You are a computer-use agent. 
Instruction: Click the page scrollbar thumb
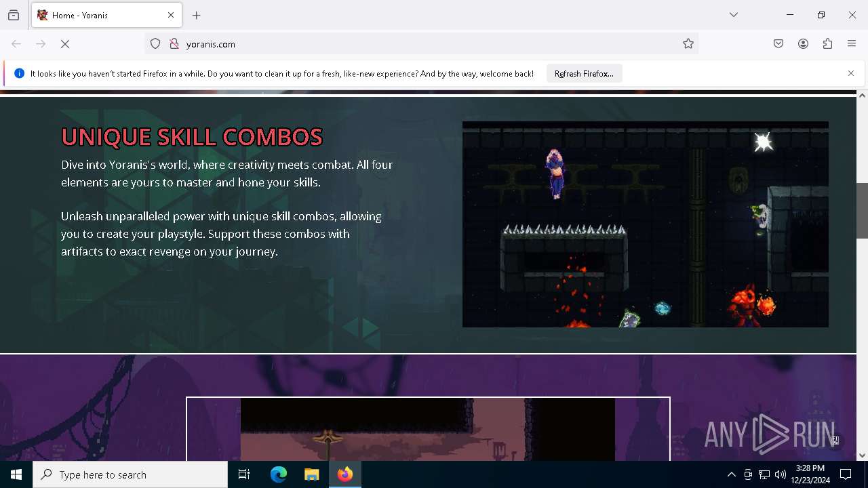click(x=862, y=210)
